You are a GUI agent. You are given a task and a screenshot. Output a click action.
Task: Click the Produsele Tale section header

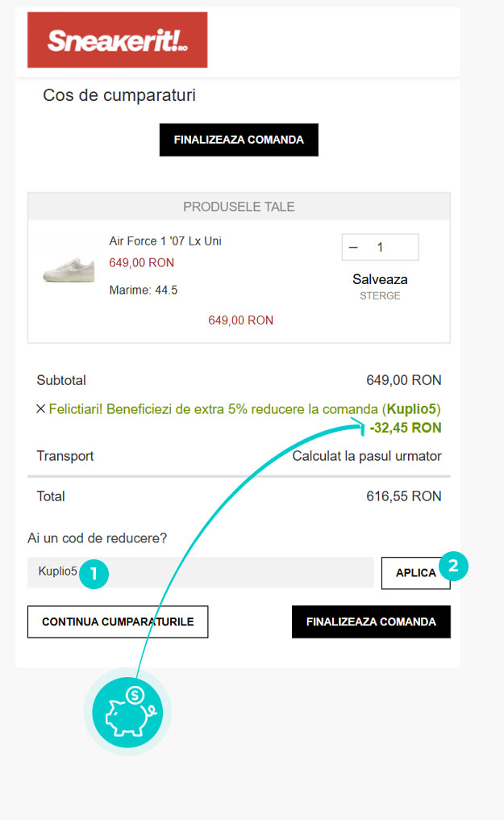coord(239,207)
